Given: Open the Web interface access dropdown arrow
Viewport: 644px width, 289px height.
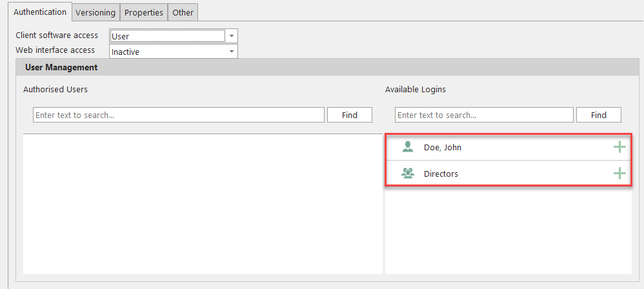Looking at the screenshot, I should coord(232,52).
